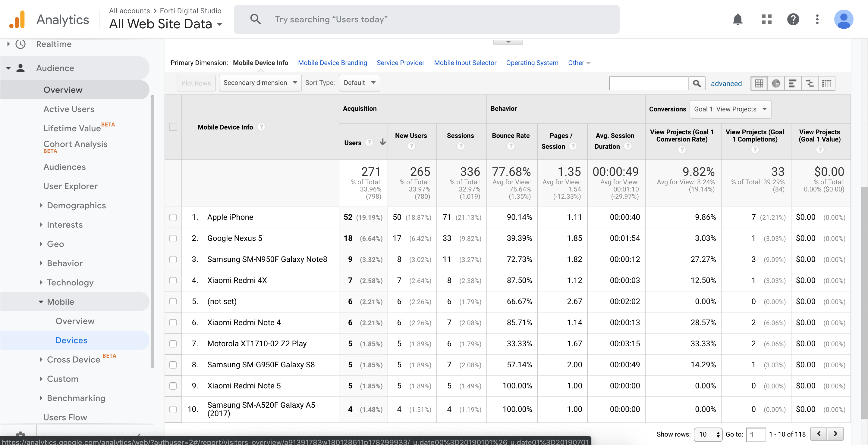The height and width of the screenshot is (445, 868).
Task: Open the advanced filter link
Action: pos(726,83)
